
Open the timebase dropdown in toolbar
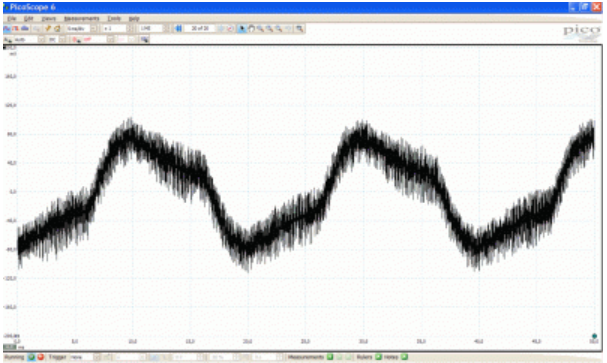pos(94,29)
